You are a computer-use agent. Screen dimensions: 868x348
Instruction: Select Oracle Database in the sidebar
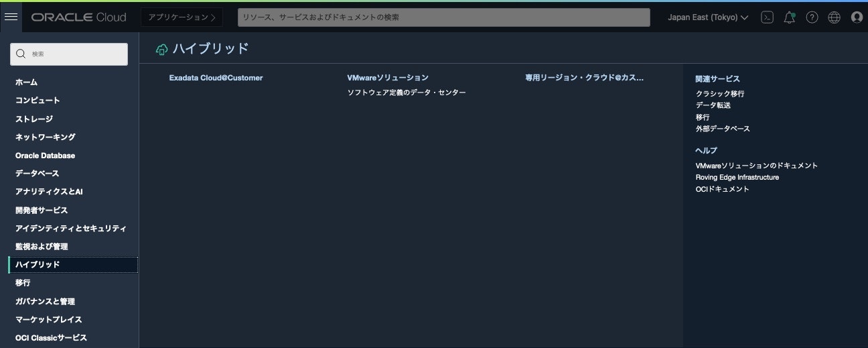(46, 156)
